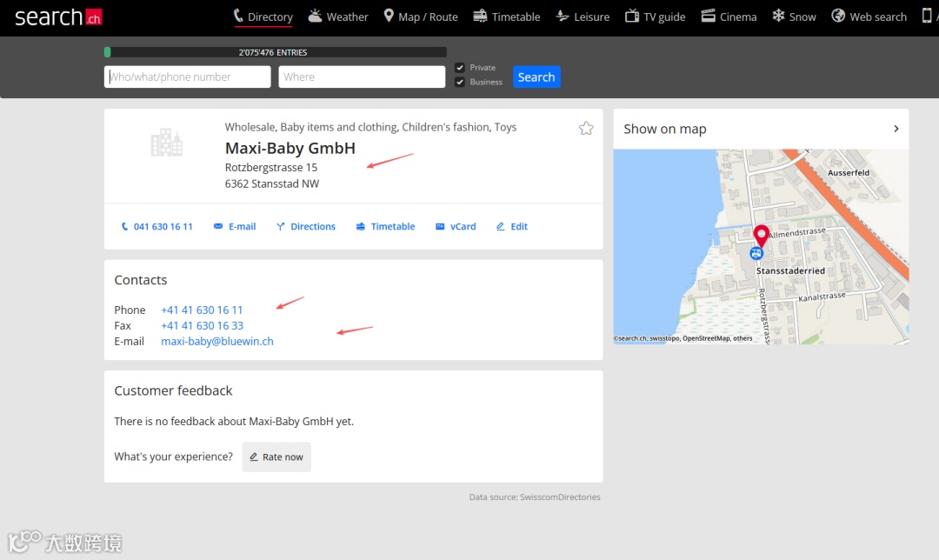The height and width of the screenshot is (560, 939).
Task: Click the Data source: SwisscomDirectories text
Action: point(535,497)
